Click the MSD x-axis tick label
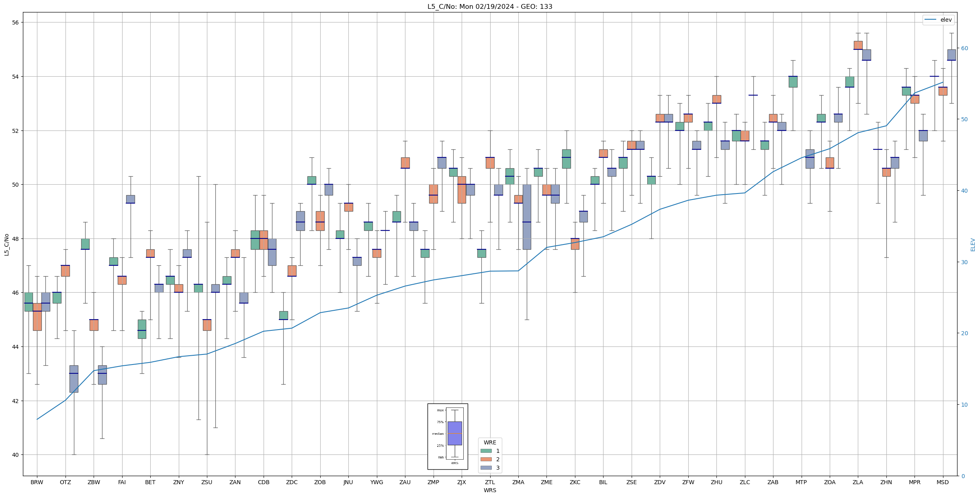The height and width of the screenshot is (497, 980). coord(942,482)
